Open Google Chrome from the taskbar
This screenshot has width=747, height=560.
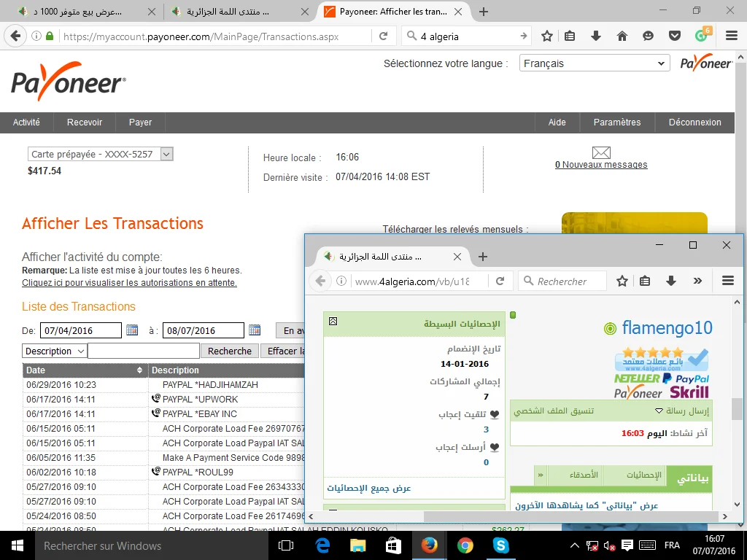pos(465,545)
